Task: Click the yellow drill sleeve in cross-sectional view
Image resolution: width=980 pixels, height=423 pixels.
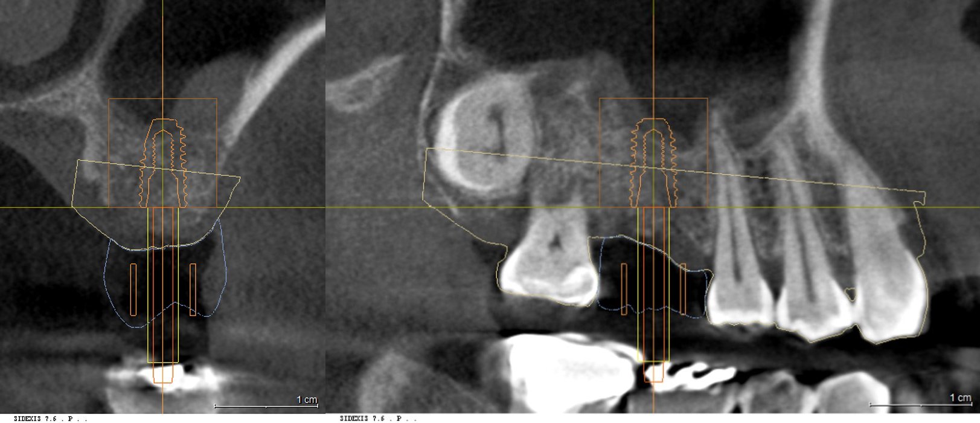Action: tap(163, 285)
